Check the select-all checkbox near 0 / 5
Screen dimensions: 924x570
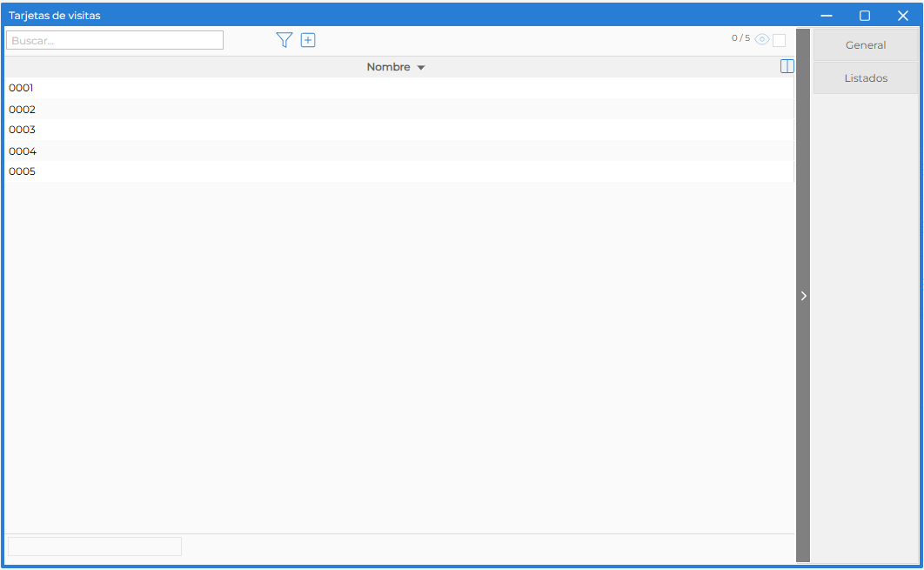[x=779, y=40]
